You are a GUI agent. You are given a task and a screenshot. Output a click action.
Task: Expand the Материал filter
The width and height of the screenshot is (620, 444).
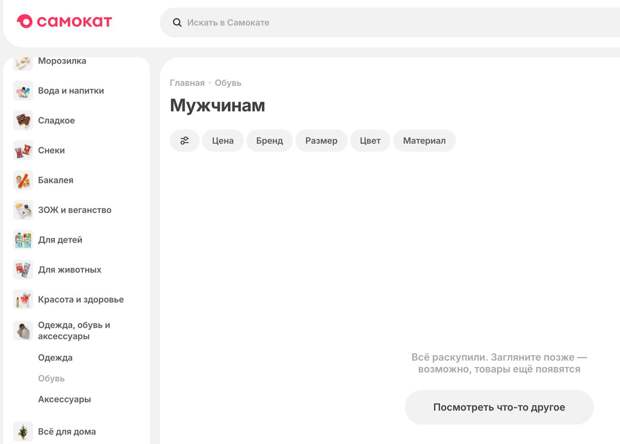coord(424,141)
